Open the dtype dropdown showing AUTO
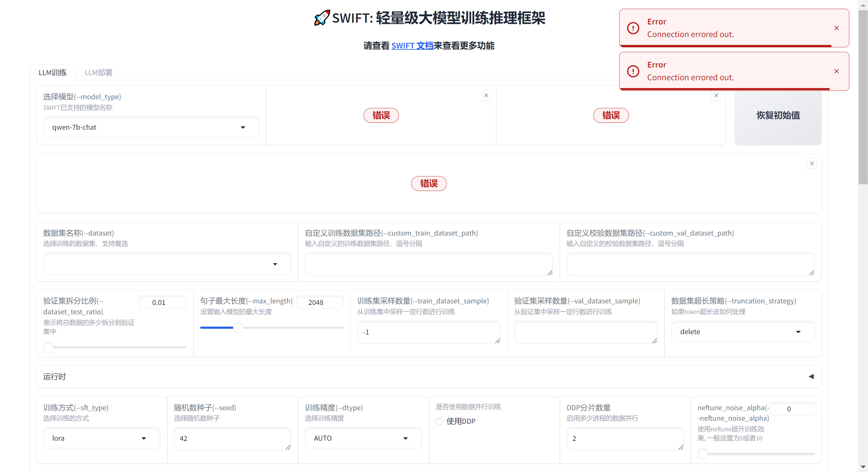This screenshot has width=868, height=472. 363,438
